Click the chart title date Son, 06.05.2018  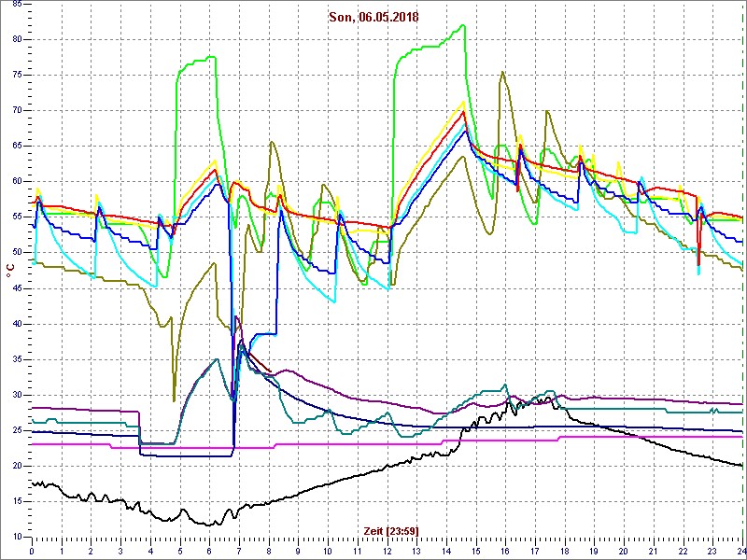pos(373,16)
